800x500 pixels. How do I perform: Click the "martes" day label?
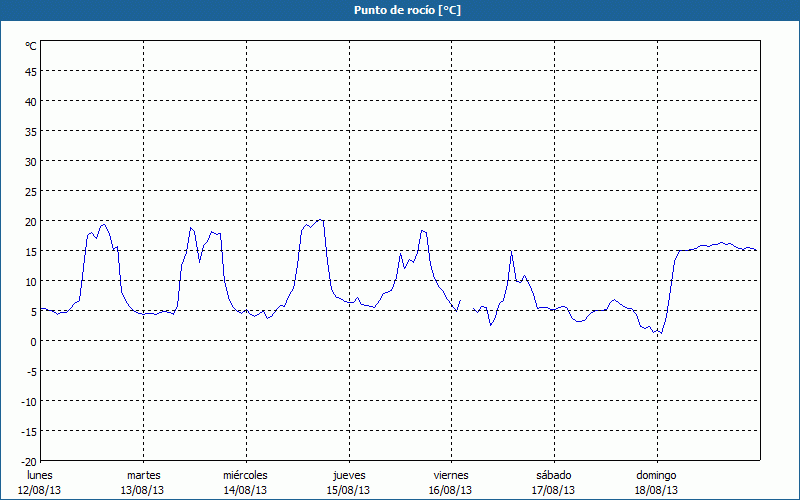click(x=143, y=475)
